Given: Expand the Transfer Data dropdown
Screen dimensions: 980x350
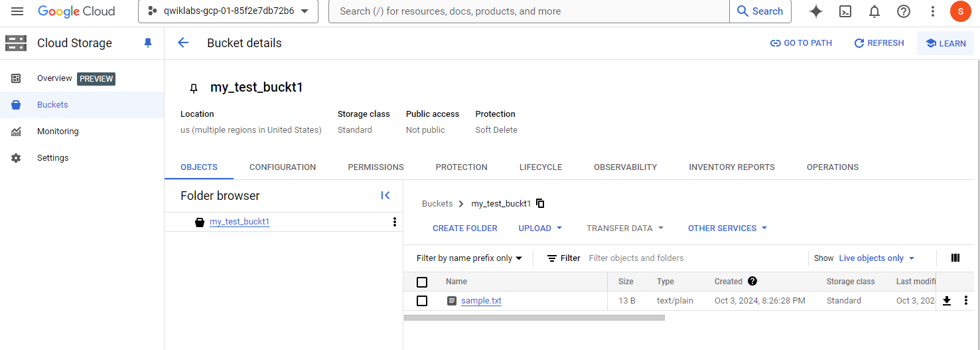Looking at the screenshot, I should coord(625,228).
